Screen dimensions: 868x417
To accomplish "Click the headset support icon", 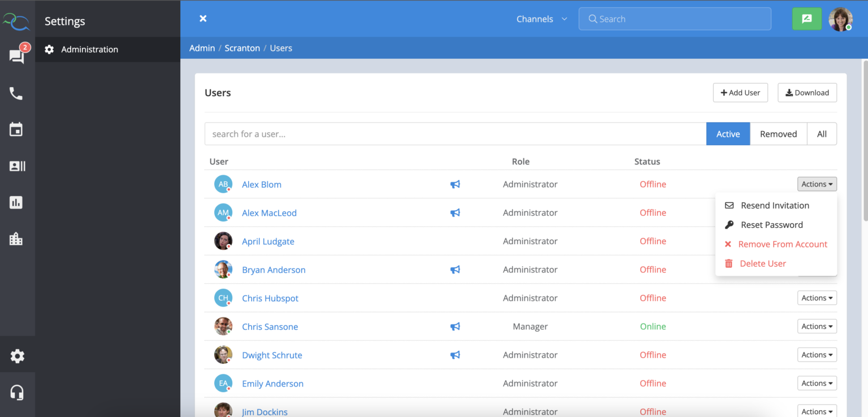I will click(17, 392).
